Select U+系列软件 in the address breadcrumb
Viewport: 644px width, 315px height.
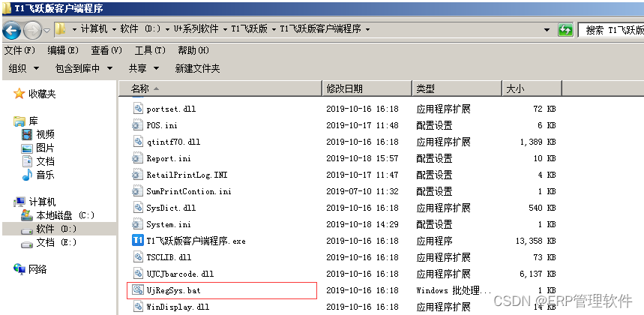(x=196, y=28)
